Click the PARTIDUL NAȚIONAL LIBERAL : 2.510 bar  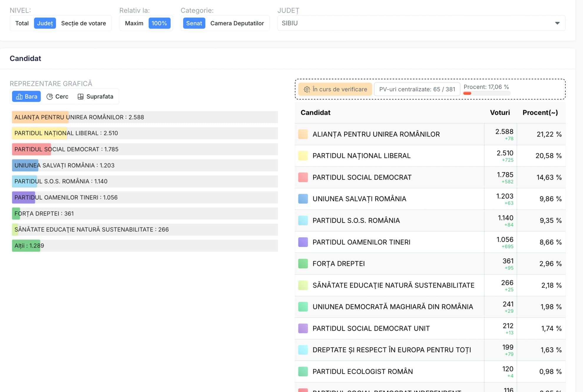tap(145, 133)
